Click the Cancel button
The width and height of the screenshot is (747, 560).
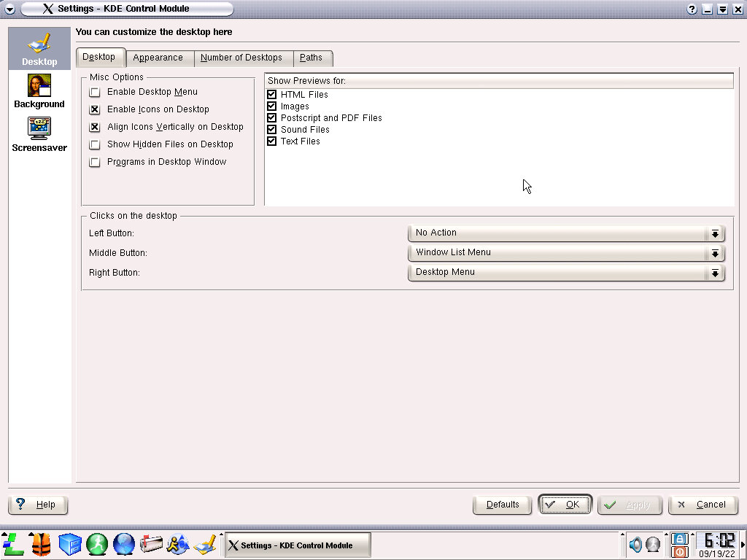point(703,505)
